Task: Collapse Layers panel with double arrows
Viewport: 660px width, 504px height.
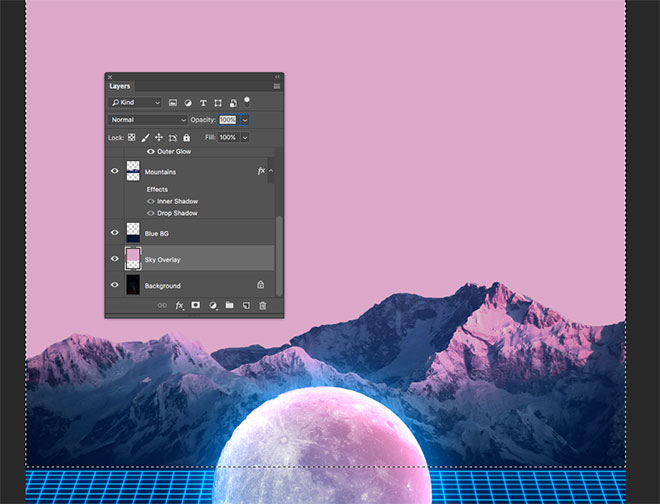Action: pyautogui.click(x=277, y=77)
